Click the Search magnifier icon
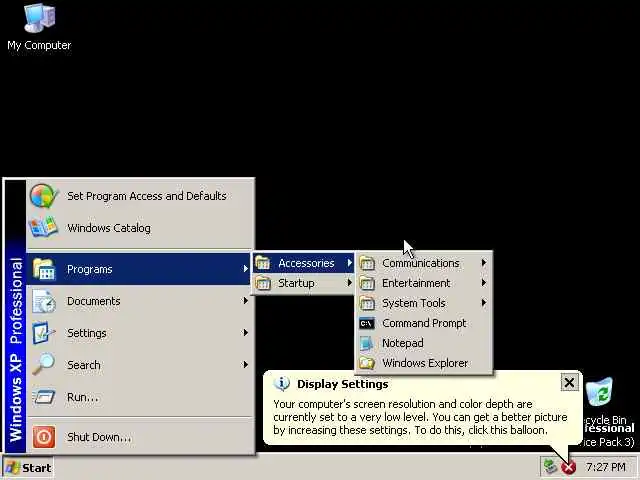The image size is (640, 480). (43, 364)
